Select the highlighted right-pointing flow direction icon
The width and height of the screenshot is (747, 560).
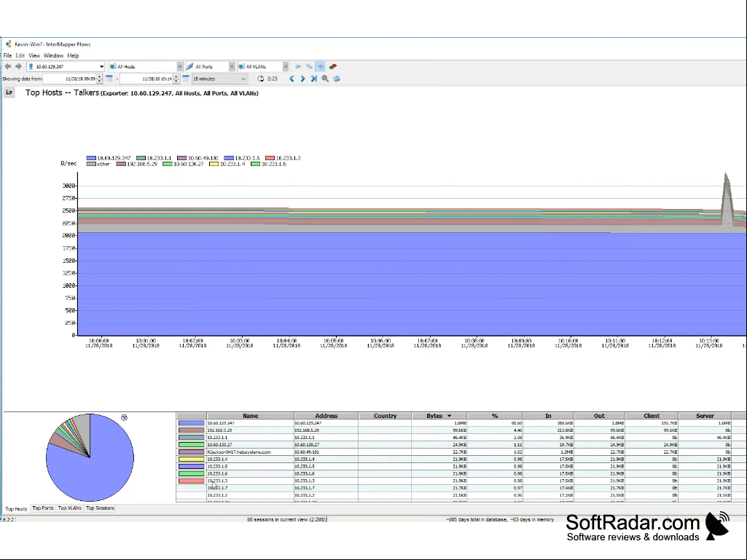coord(320,67)
